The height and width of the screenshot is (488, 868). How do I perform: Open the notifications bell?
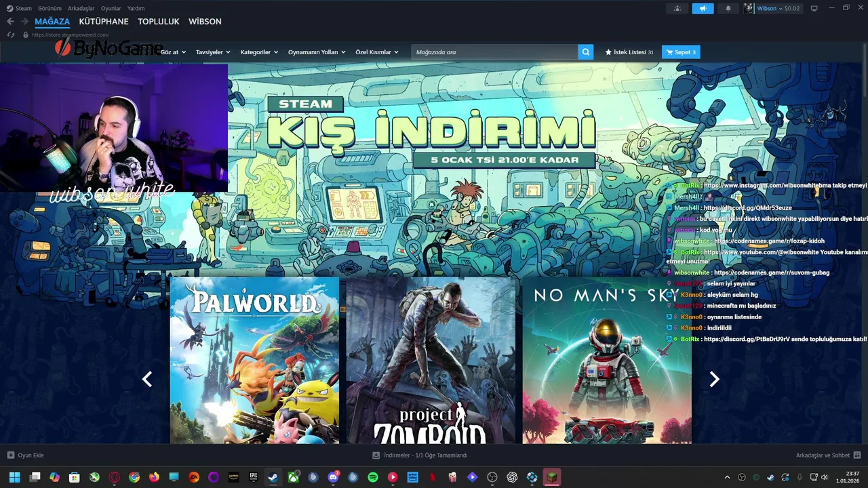(728, 8)
